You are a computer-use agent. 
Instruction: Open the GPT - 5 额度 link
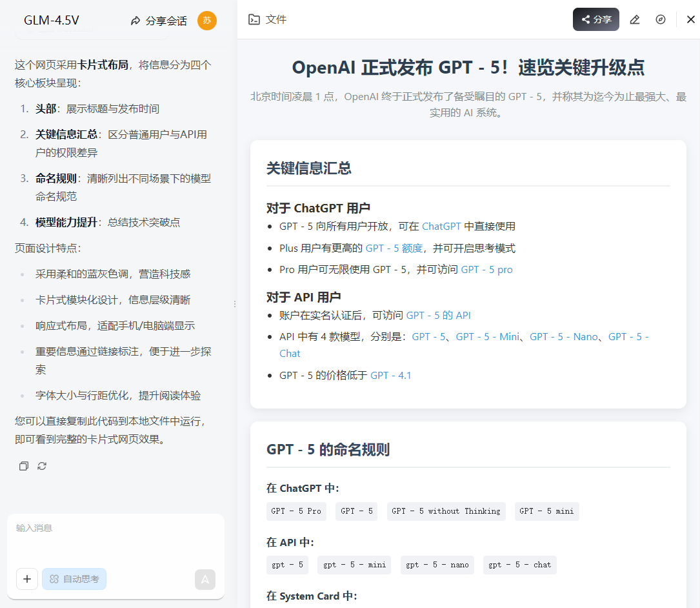coord(394,248)
